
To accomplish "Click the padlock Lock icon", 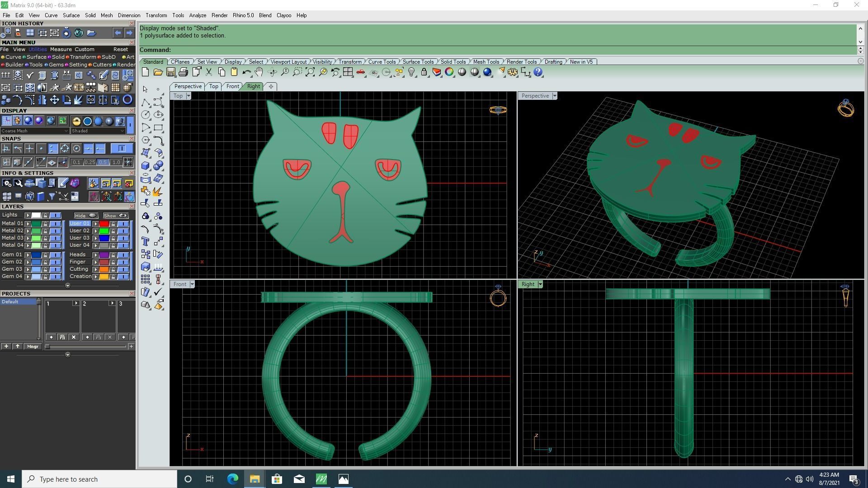I will point(424,72).
